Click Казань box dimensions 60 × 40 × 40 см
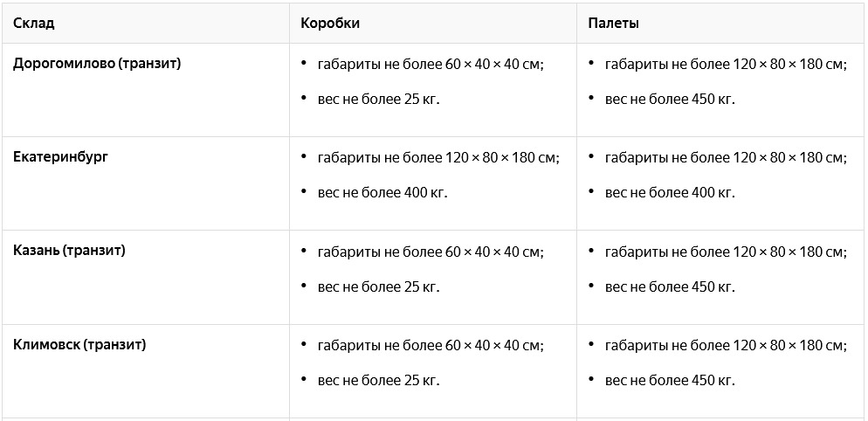This screenshot has height=421, width=868. (431, 252)
